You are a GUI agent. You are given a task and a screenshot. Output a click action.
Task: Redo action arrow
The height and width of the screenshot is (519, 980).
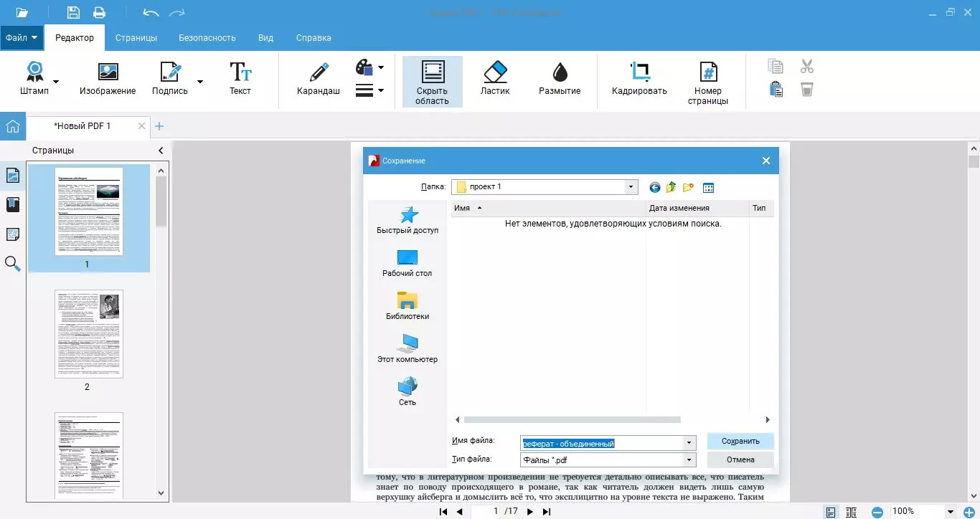[x=176, y=13]
